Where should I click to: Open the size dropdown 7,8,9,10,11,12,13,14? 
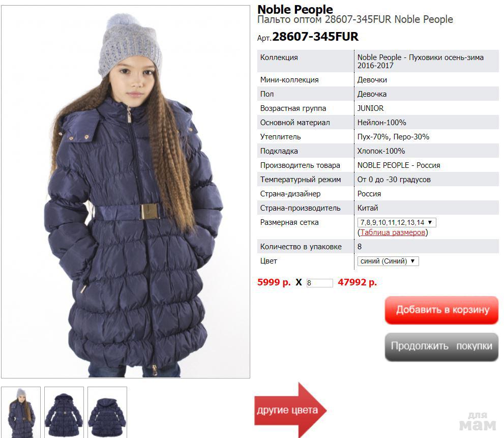click(x=397, y=222)
